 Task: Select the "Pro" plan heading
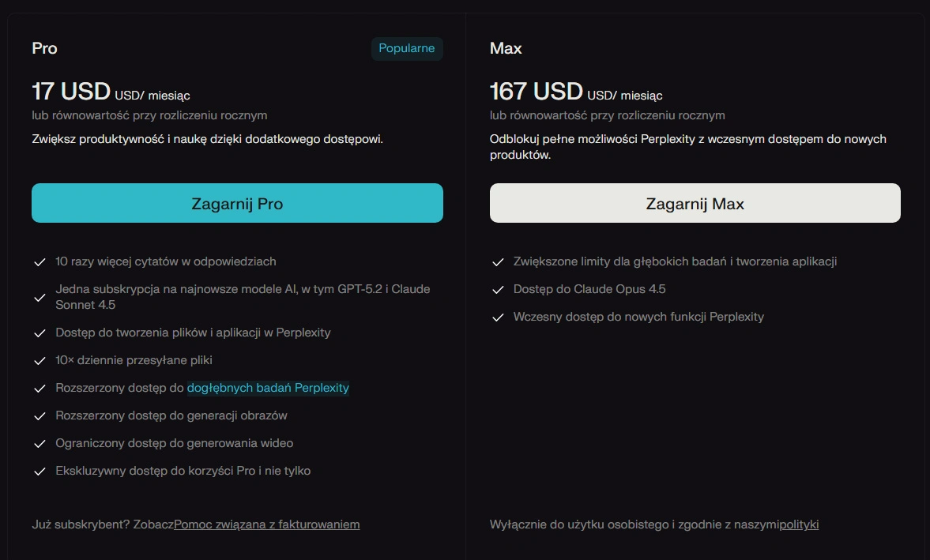click(44, 48)
